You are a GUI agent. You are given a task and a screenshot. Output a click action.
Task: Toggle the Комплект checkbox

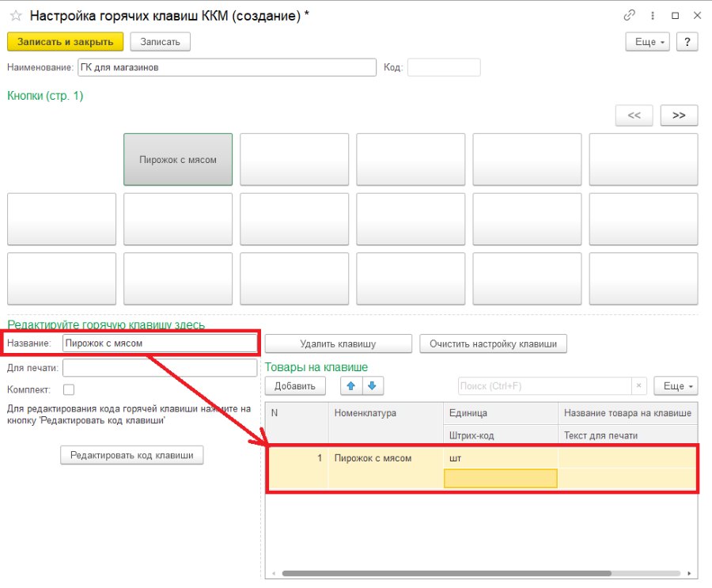coord(69,390)
